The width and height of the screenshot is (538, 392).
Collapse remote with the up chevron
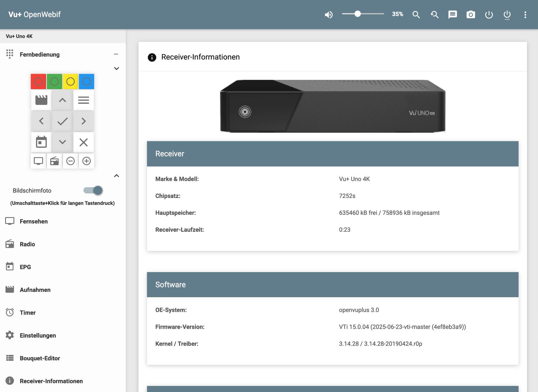[x=117, y=176]
